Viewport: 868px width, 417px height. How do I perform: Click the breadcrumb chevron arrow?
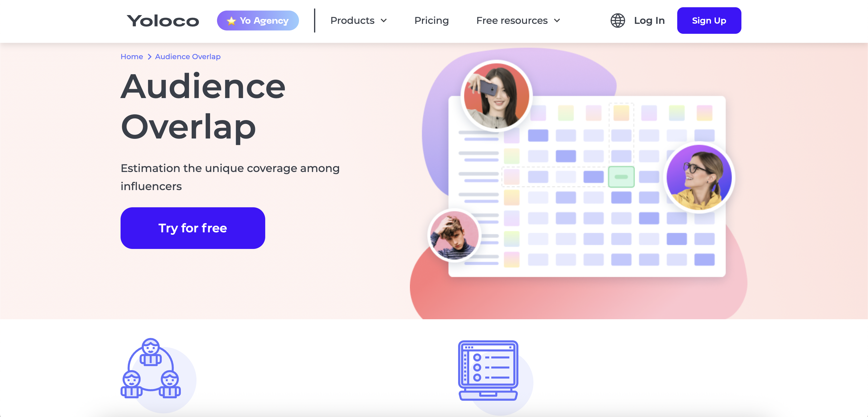coord(149,57)
